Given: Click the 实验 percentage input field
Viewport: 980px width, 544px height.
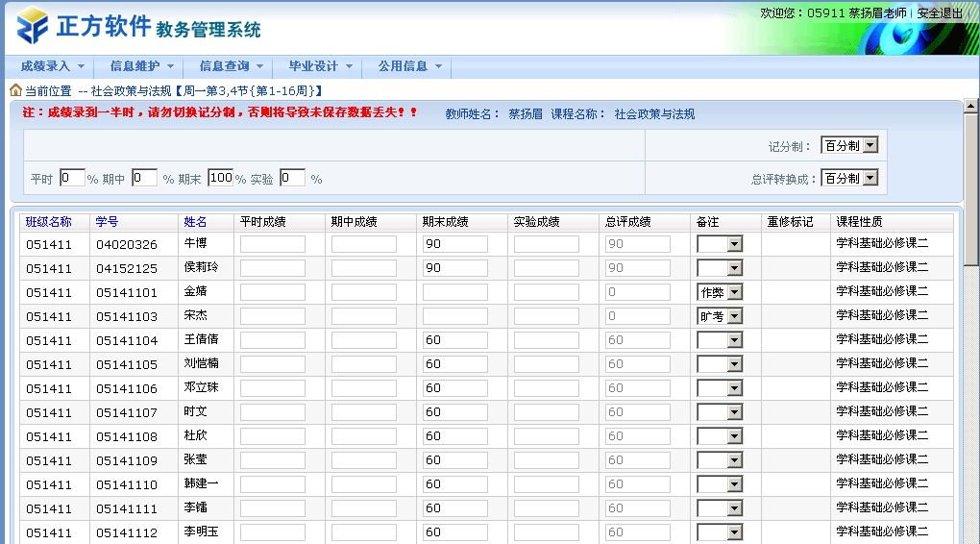Looking at the screenshot, I should click(x=292, y=178).
